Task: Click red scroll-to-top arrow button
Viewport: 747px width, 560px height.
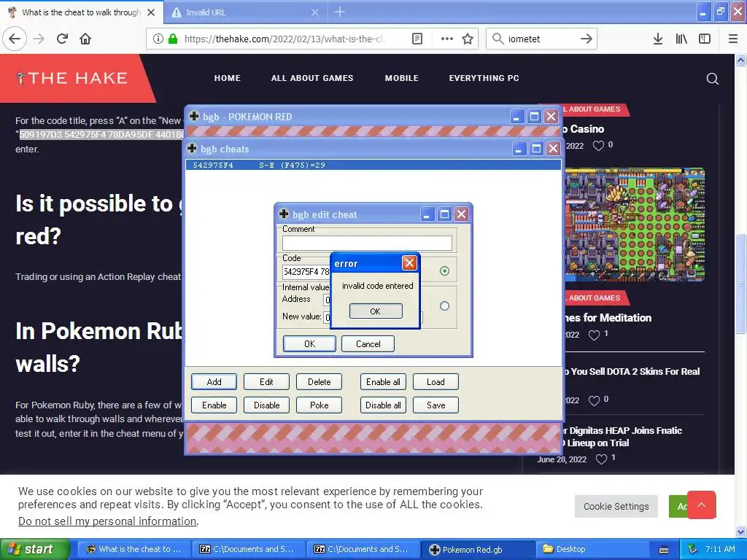Action: point(701,505)
